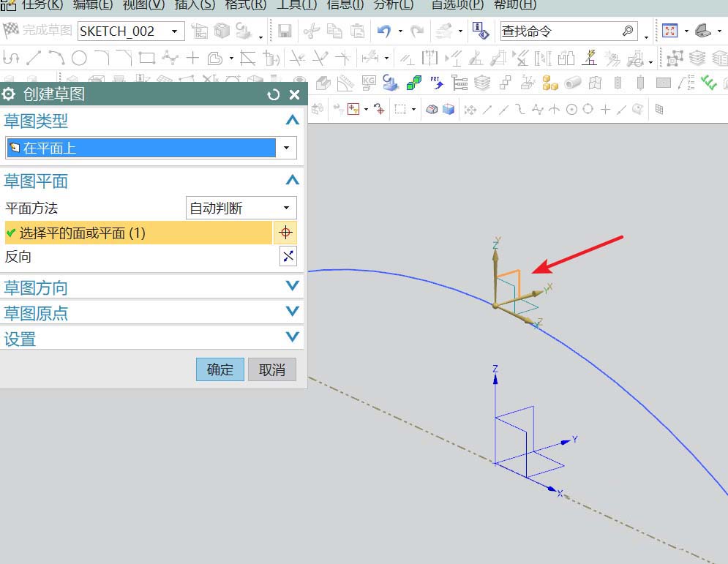Viewport: 728px width, 564px height.
Task: Expand the 设置 section
Action: 293,336
